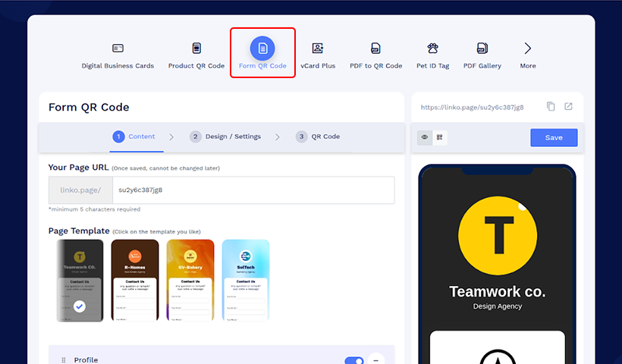
Task: Copy the linko.page URL
Action: (551, 107)
